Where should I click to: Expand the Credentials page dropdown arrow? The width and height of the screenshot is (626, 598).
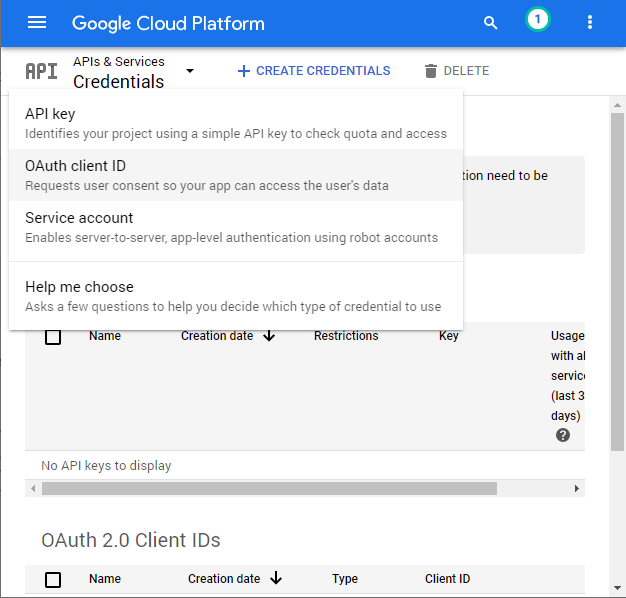click(190, 71)
